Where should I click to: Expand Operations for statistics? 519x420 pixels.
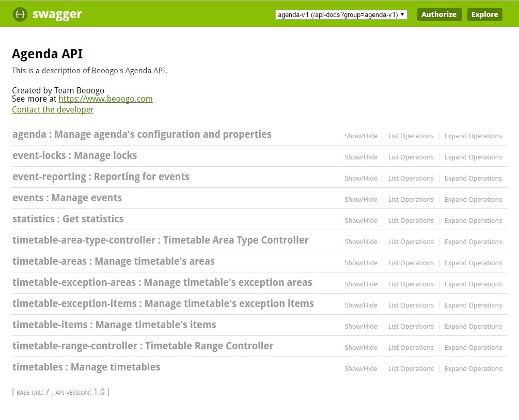[x=474, y=221]
